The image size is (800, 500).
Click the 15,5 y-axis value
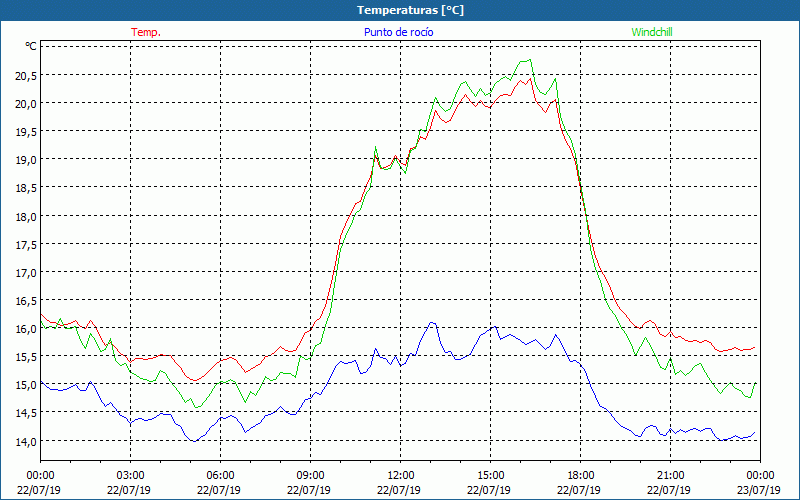[x=26, y=357]
